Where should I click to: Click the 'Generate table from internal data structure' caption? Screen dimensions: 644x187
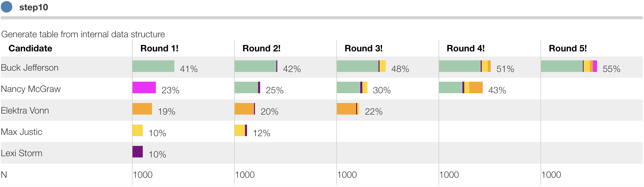(83, 34)
